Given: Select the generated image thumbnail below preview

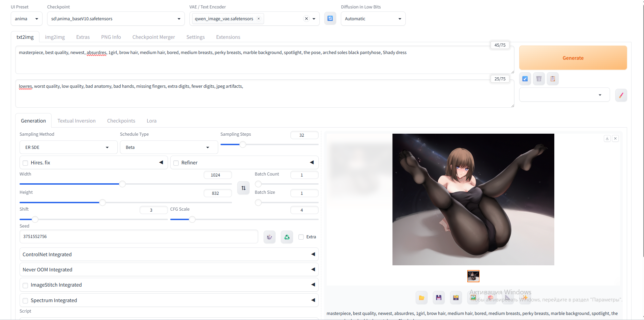Looking at the screenshot, I should click(473, 276).
